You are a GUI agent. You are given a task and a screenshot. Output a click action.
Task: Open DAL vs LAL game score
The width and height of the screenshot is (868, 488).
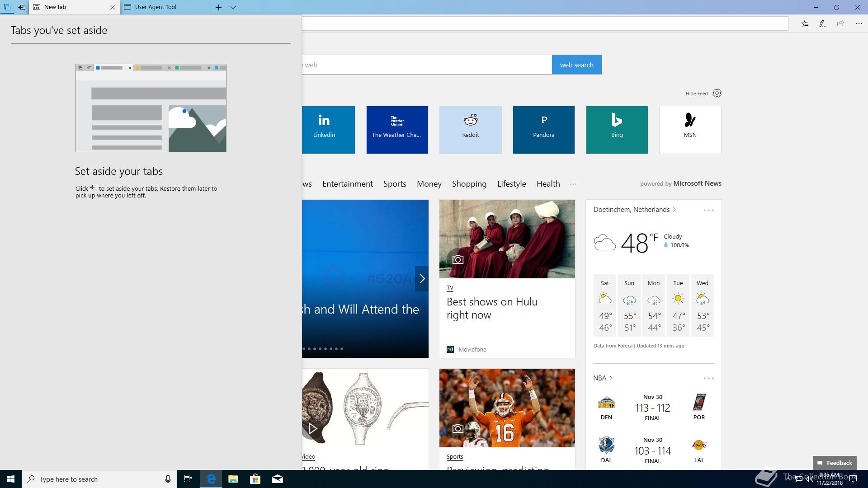point(653,450)
